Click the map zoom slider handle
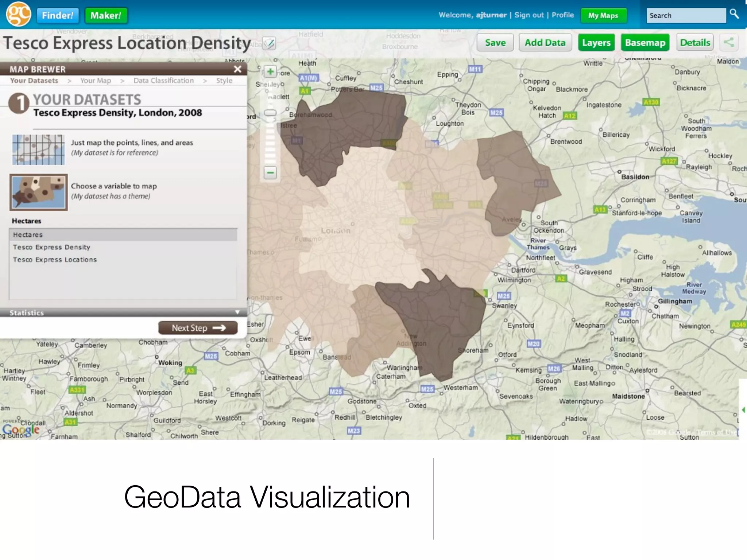Viewport: 747px width, 560px height. click(270, 113)
